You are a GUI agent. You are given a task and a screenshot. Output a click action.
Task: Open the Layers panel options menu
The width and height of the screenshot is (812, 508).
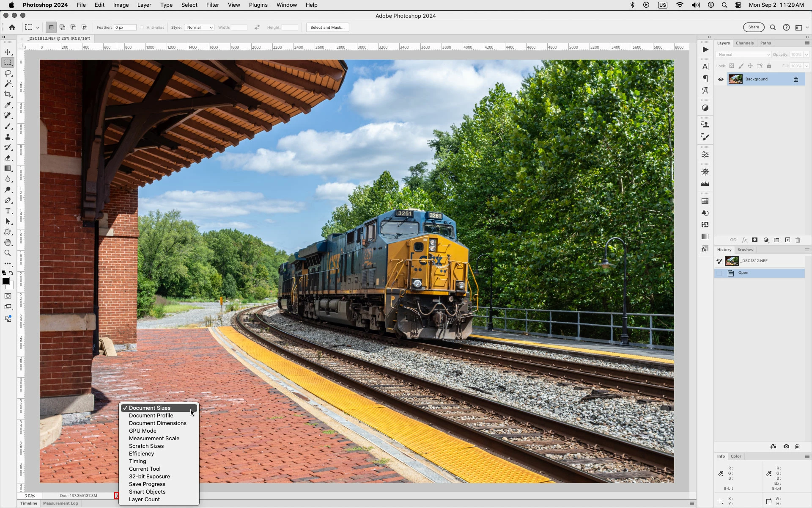[x=807, y=43]
